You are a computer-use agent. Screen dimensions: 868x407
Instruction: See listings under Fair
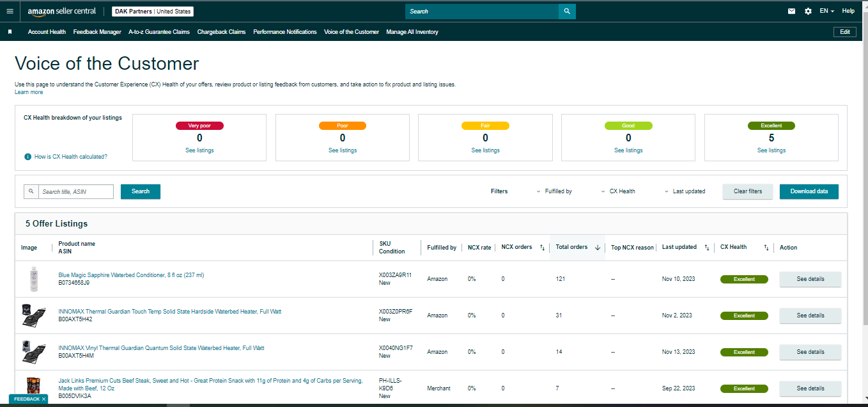click(x=486, y=150)
